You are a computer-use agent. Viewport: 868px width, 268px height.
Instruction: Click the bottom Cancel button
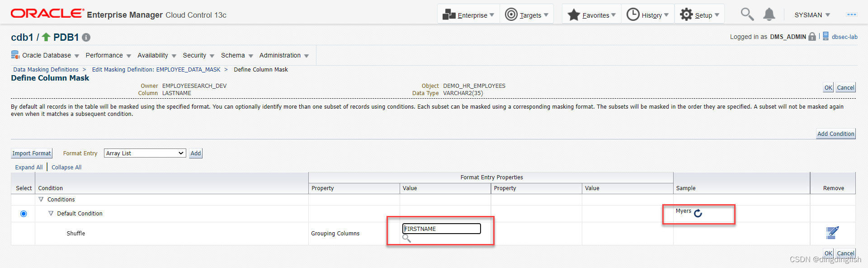point(845,253)
